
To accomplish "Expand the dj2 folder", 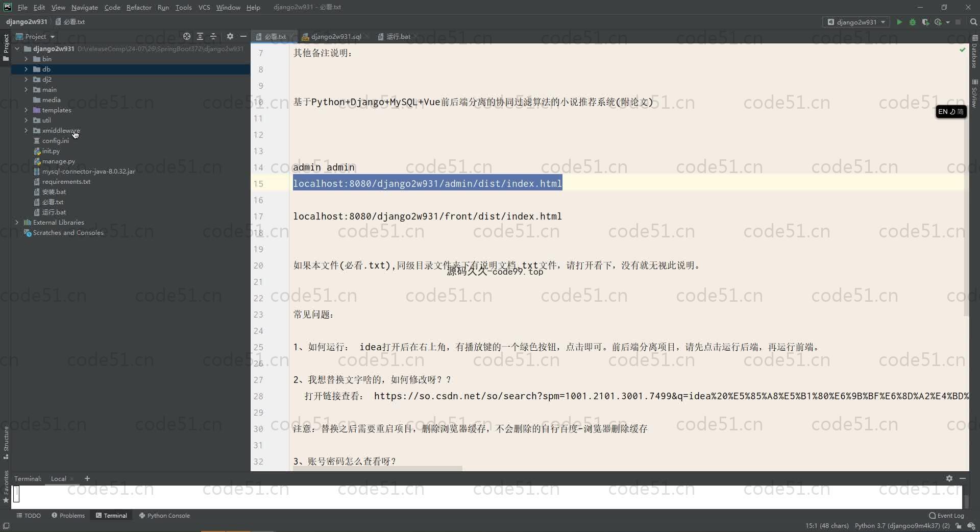I will coord(26,80).
